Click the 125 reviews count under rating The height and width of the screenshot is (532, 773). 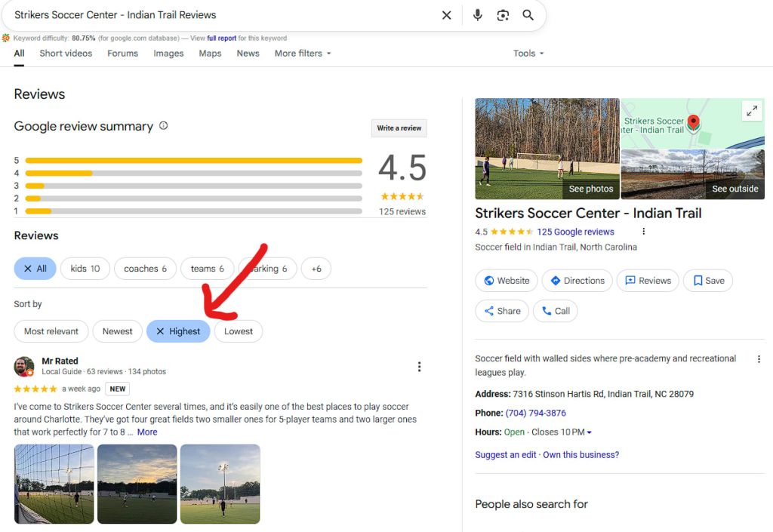[402, 212]
